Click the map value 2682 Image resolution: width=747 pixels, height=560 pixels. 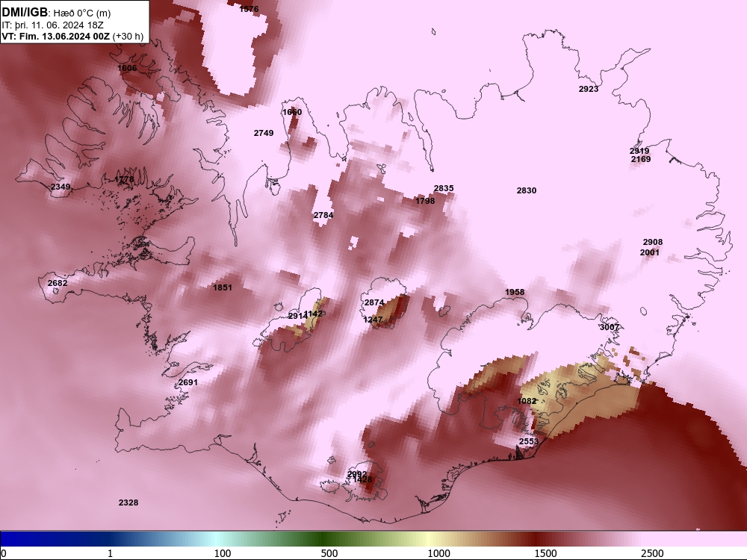pos(58,283)
